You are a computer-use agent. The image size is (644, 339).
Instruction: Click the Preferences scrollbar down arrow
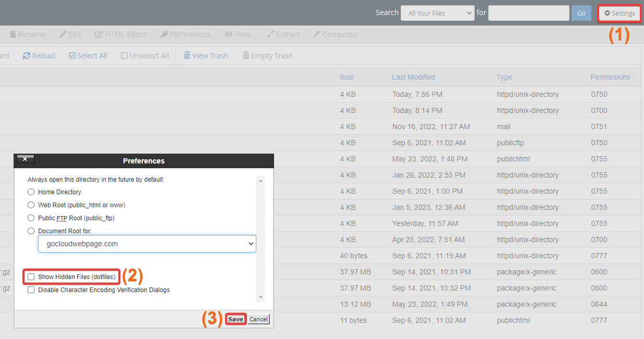coord(262,298)
